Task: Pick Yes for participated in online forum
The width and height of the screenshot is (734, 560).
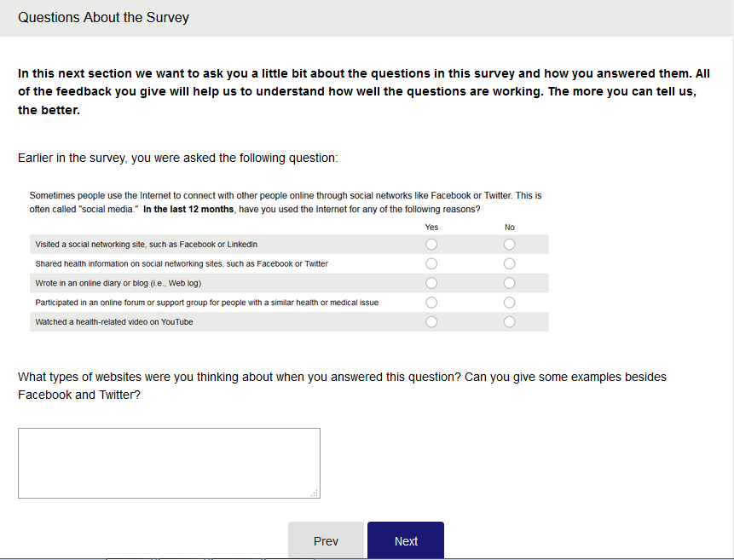Action: [431, 303]
